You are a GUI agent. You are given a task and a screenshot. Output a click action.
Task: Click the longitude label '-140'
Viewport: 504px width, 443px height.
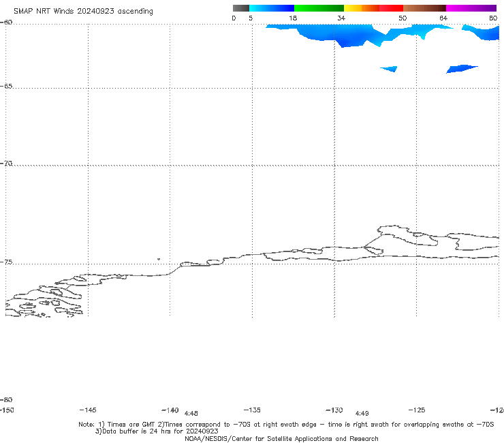coord(170,410)
